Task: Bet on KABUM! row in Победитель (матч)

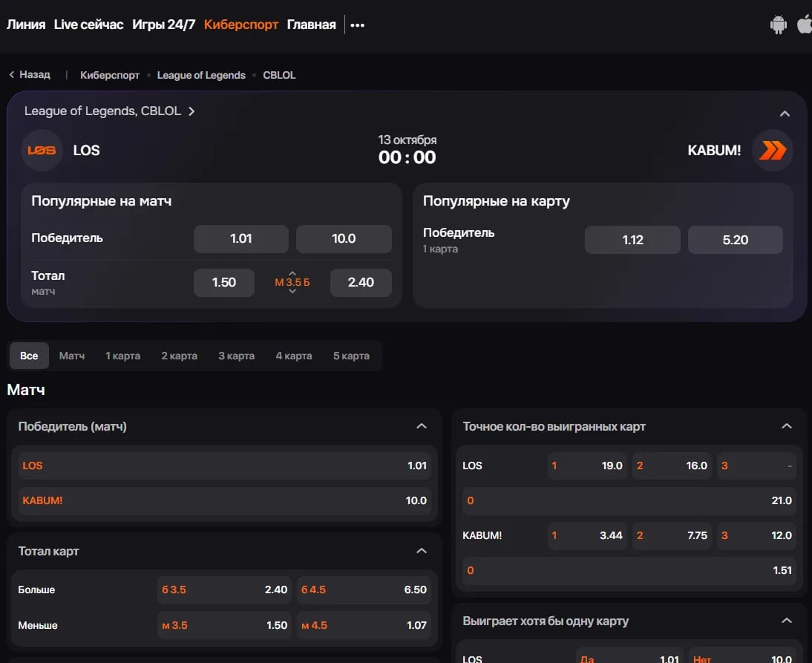Action: (x=225, y=500)
